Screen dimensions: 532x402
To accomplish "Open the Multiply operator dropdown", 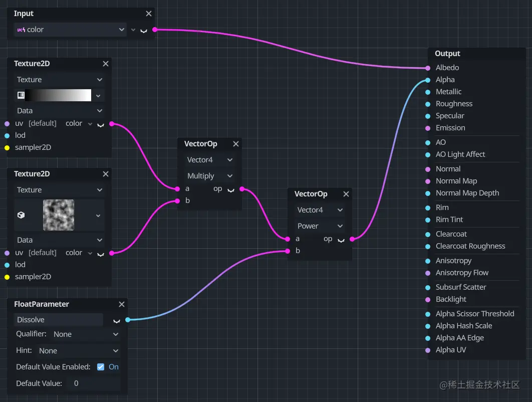I will pyautogui.click(x=210, y=176).
